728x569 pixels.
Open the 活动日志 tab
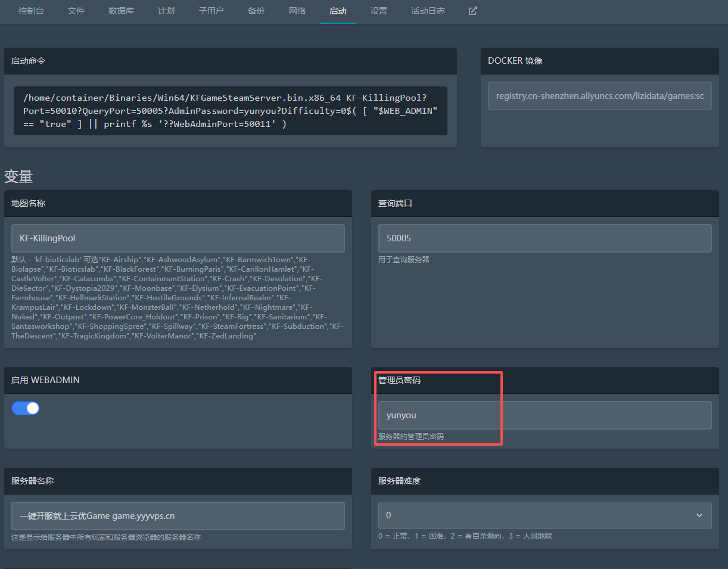pyautogui.click(x=428, y=11)
